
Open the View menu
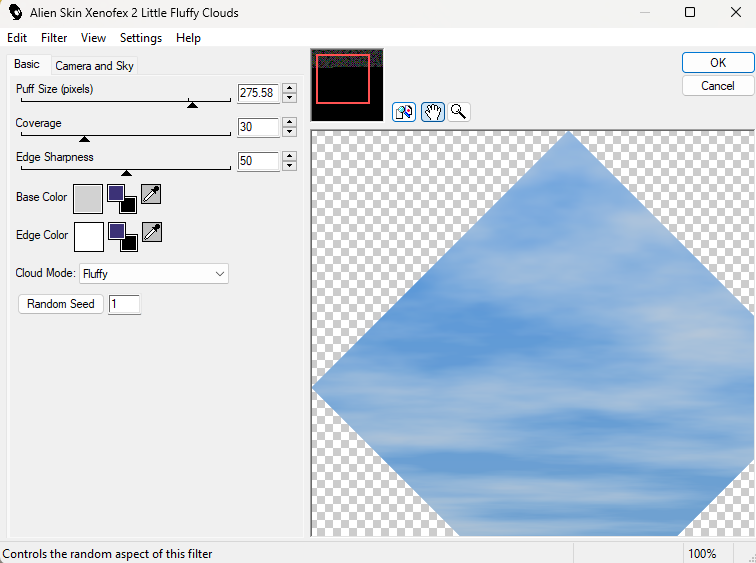pyautogui.click(x=93, y=38)
